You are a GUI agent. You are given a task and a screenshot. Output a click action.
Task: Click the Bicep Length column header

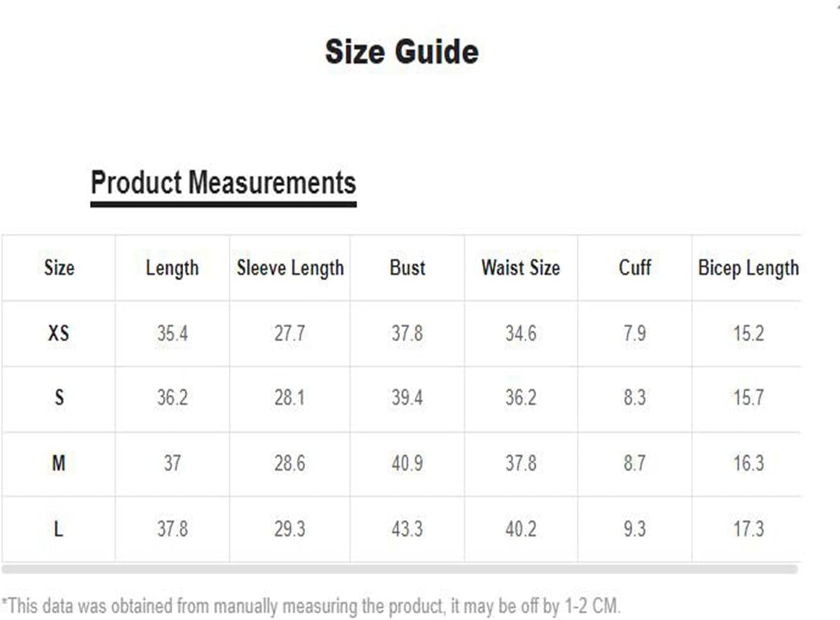(748, 268)
